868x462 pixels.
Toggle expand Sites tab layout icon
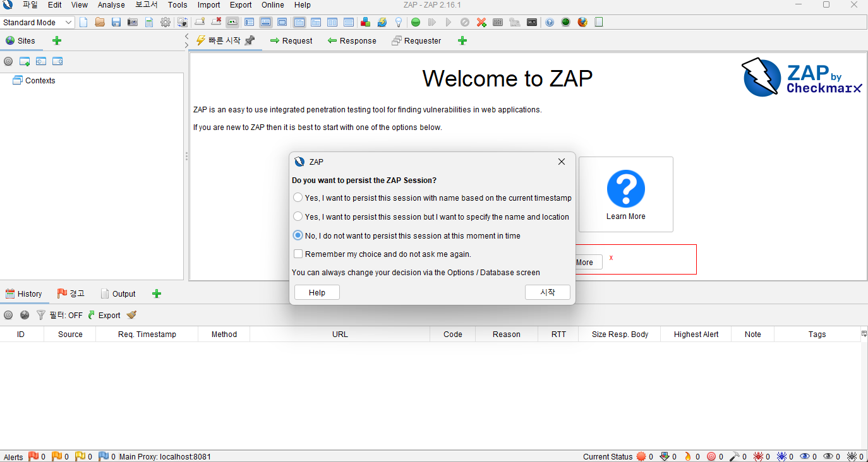(x=249, y=22)
